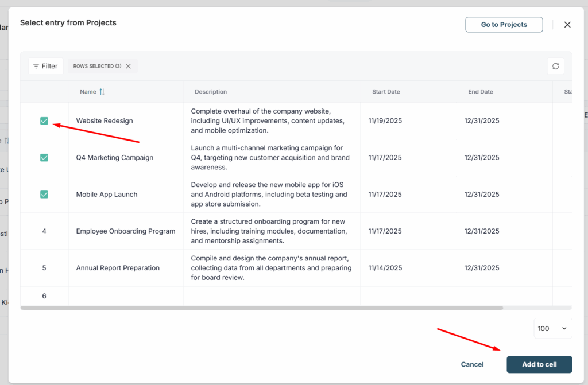This screenshot has width=588, height=385.
Task: Open the 100 rows-per-page dropdown
Action: (552, 328)
